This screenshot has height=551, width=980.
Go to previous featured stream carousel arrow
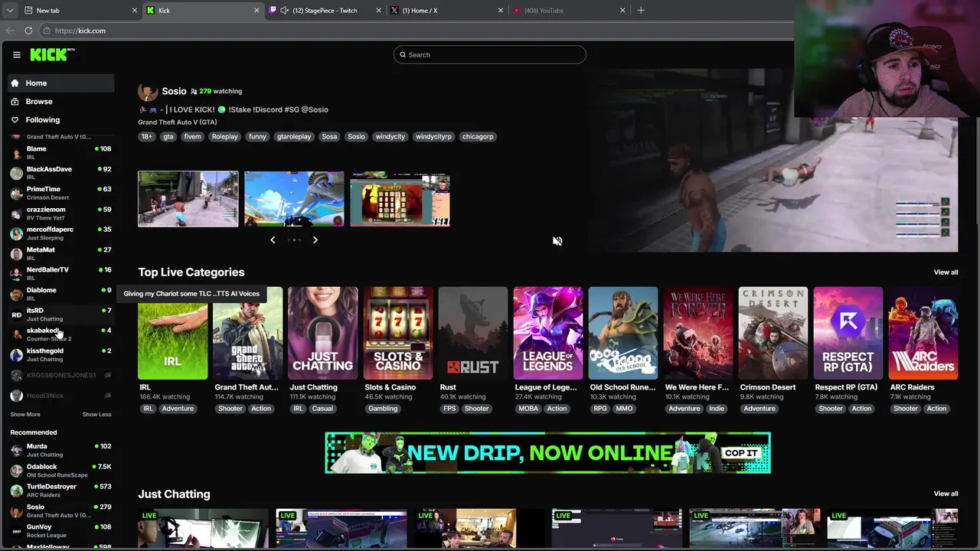tap(273, 240)
